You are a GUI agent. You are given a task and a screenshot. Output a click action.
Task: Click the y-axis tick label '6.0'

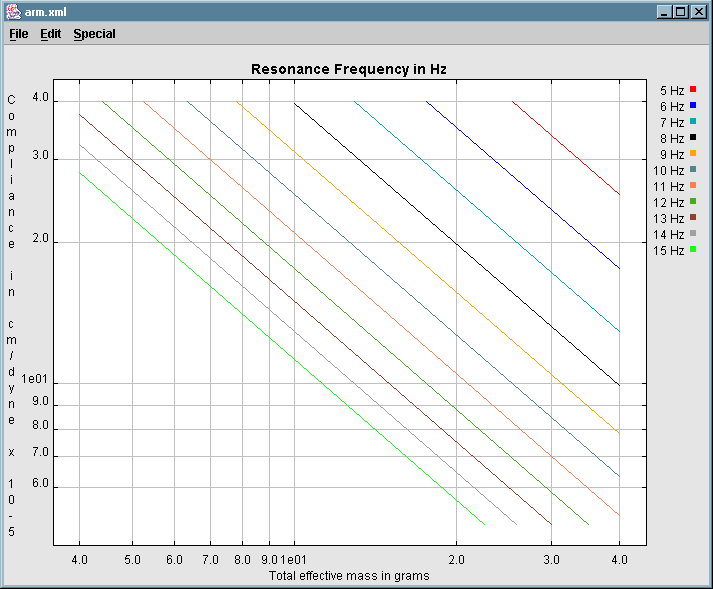tap(40, 483)
